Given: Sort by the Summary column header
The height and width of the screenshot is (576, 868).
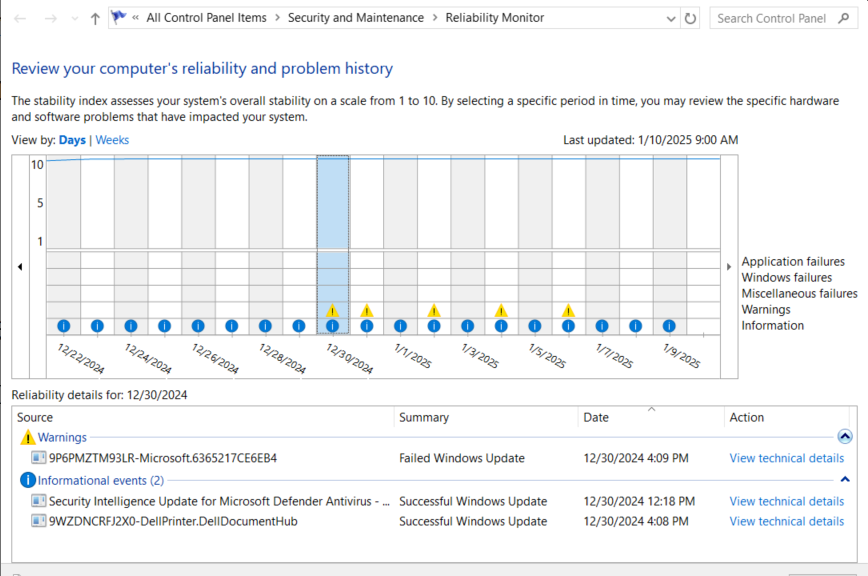Looking at the screenshot, I should pyautogui.click(x=486, y=417).
